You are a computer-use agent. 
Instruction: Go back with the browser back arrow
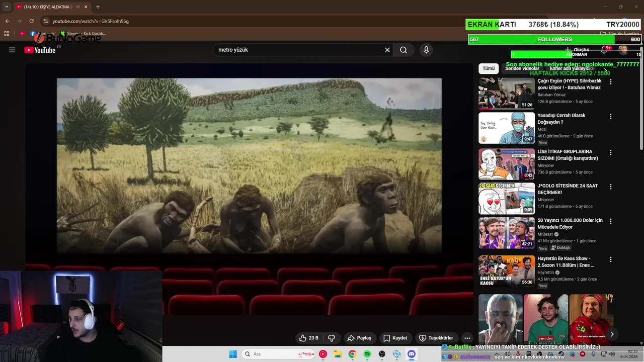tap(7, 21)
